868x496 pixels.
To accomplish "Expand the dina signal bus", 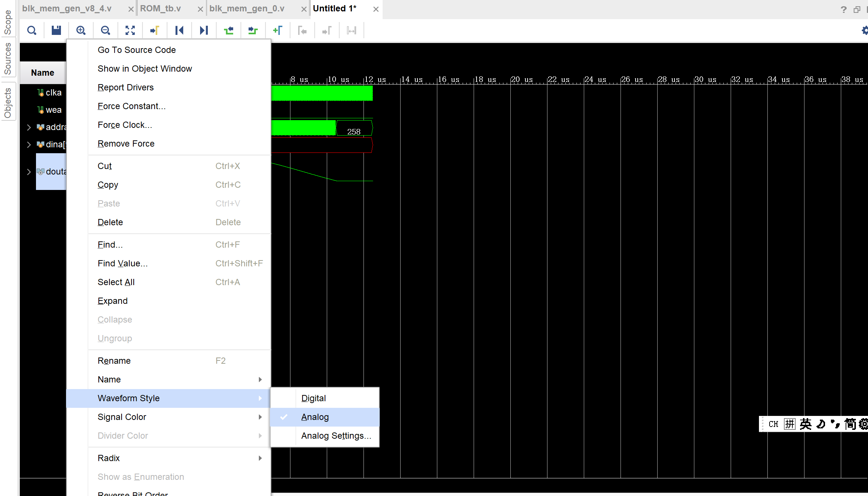I will (29, 145).
